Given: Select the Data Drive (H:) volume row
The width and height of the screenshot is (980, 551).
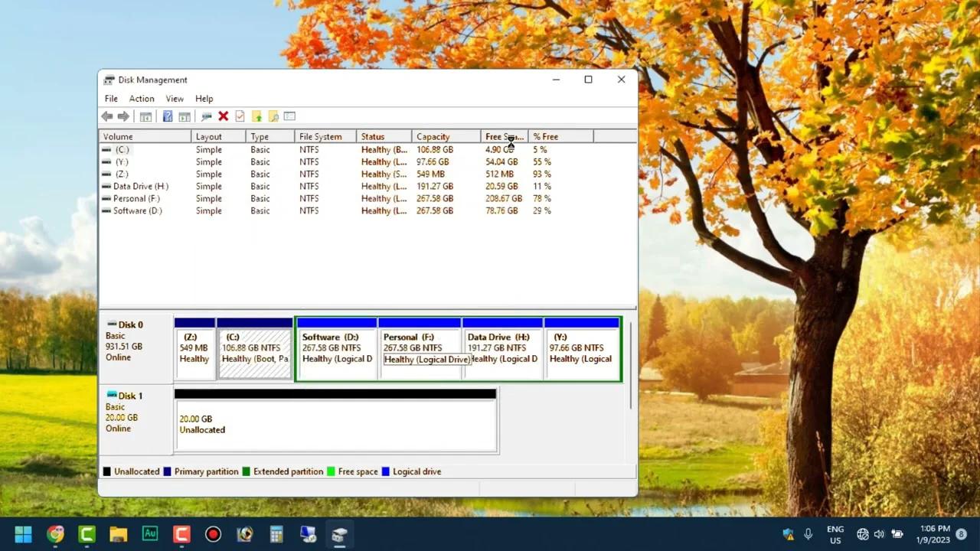Looking at the screenshot, I should [140, 186].
